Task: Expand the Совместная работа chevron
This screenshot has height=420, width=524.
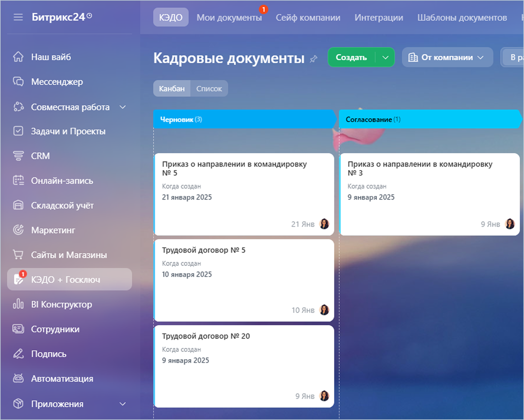Action: point(123,107)
